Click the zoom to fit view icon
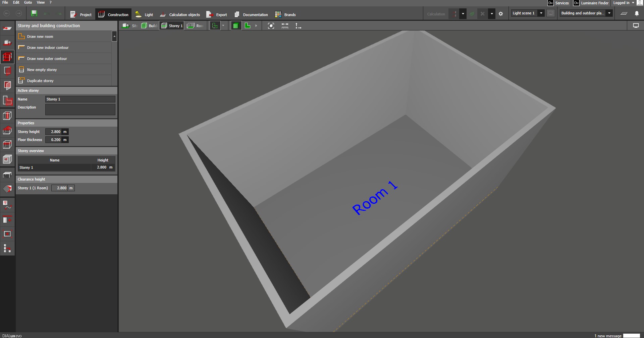 tap(271, 26)
